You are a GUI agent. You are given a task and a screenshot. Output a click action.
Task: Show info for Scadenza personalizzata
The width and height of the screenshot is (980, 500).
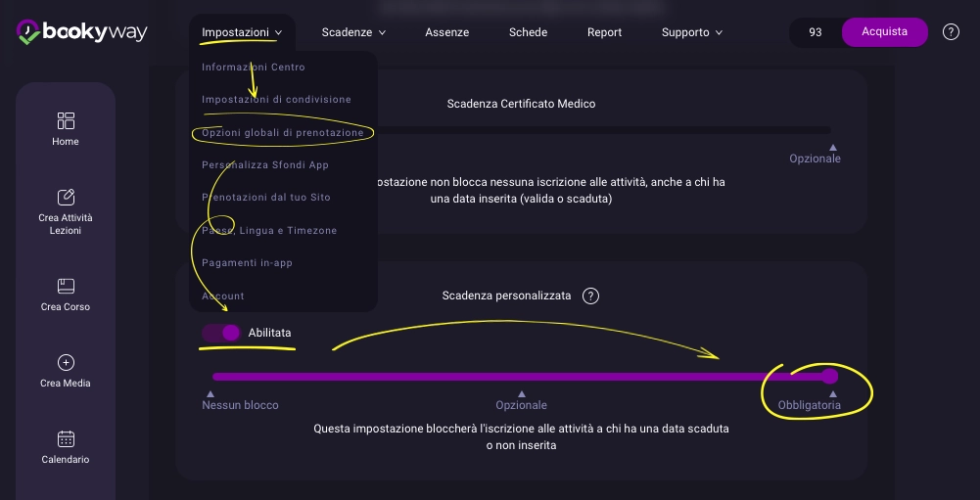point(590,295)
